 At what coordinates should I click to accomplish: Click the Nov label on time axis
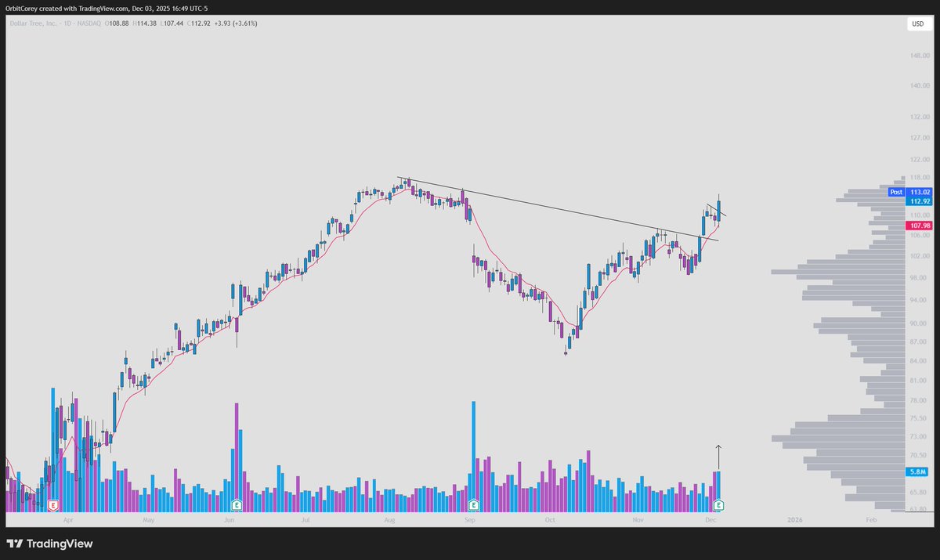pos(638,519)
